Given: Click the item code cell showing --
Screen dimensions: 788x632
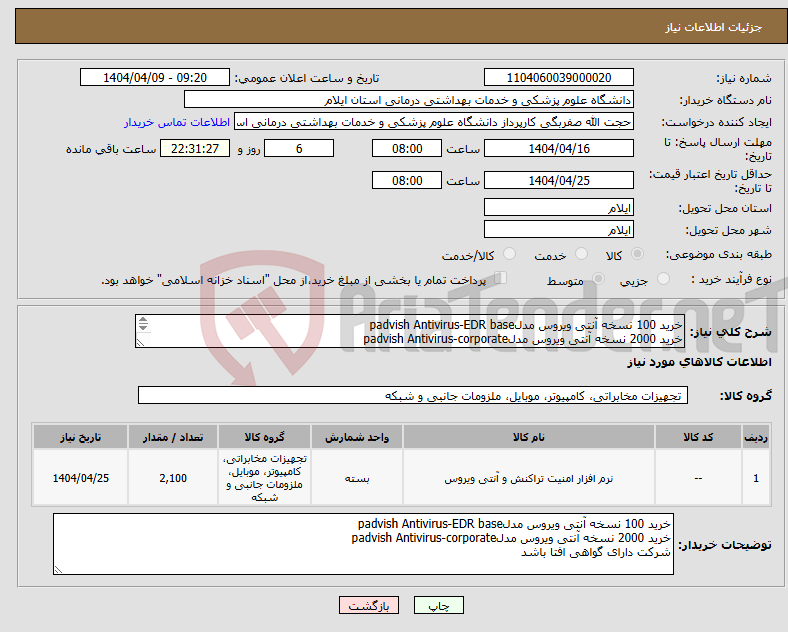Looking at the screenshot, I should 698,478.
